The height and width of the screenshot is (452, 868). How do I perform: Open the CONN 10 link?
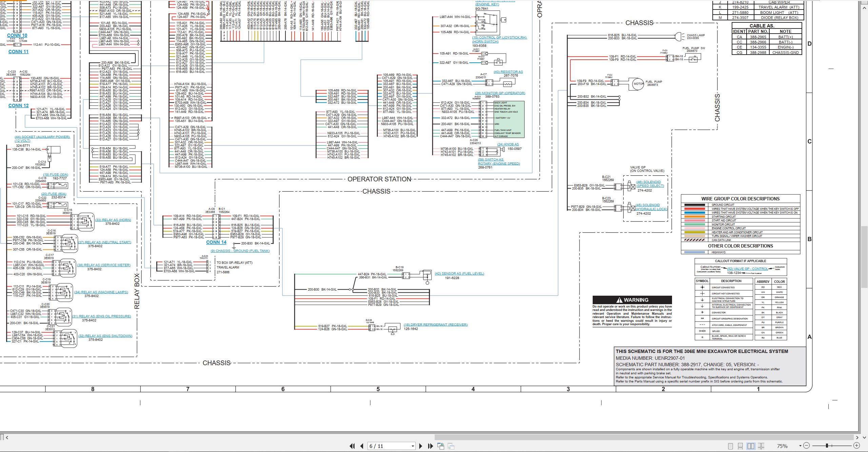coord(17,35)
